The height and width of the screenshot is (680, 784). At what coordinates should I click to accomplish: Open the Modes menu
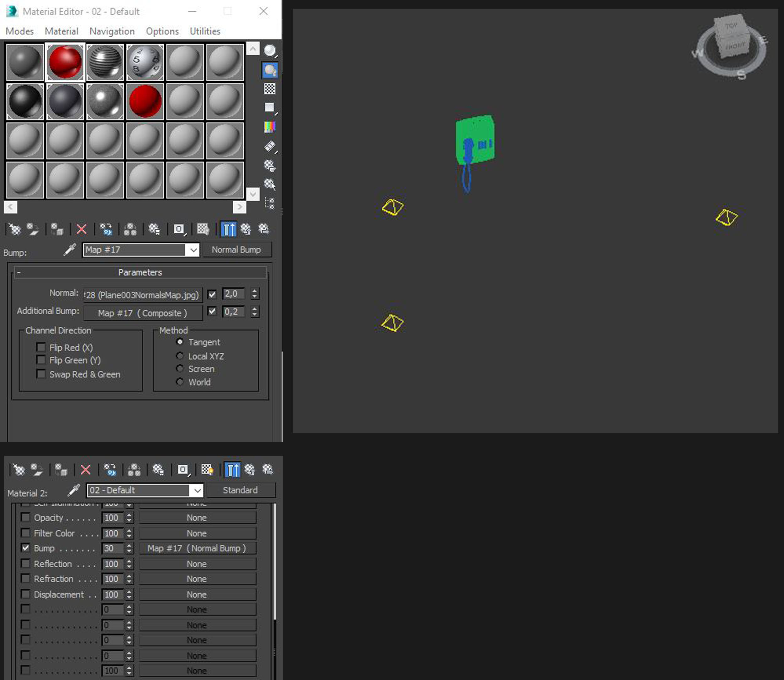tap(20, 31)
